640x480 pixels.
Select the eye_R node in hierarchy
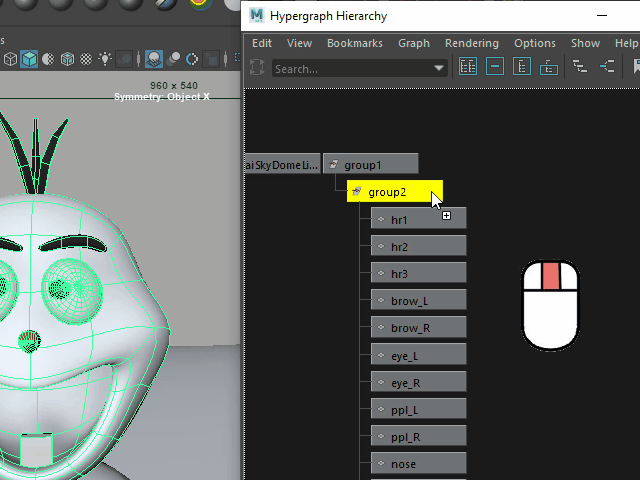(417, 382)
